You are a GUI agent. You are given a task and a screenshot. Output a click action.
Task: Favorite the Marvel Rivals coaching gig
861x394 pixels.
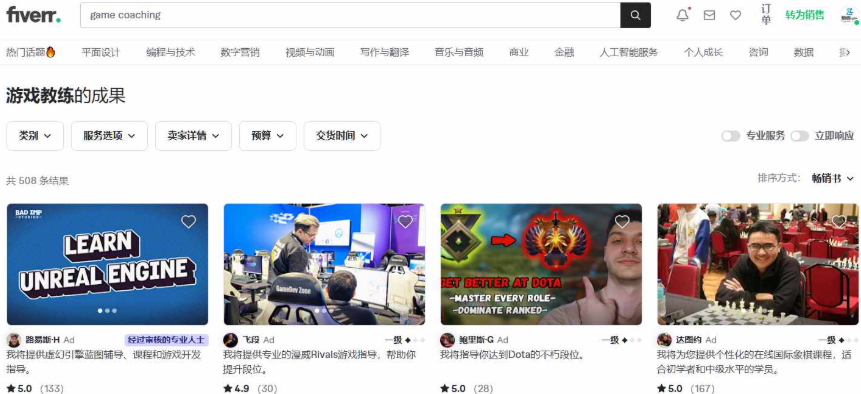coord(405,221)
